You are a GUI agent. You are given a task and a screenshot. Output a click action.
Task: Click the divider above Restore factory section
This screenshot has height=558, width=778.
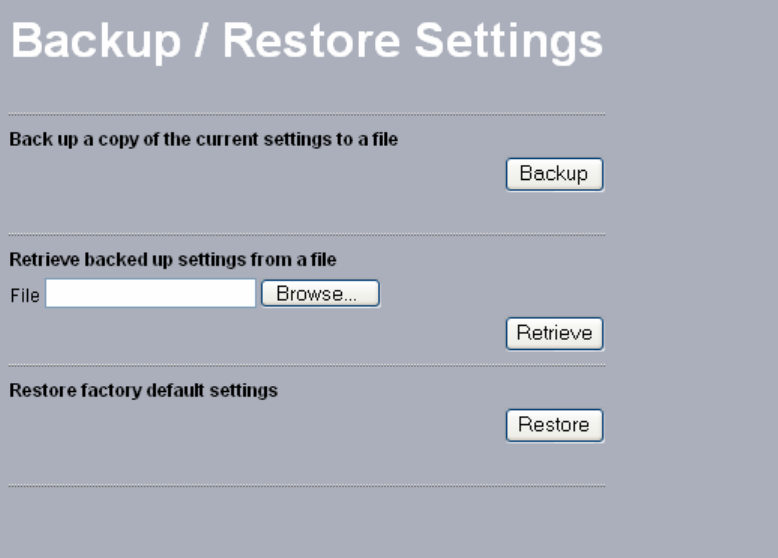(306, 366)
